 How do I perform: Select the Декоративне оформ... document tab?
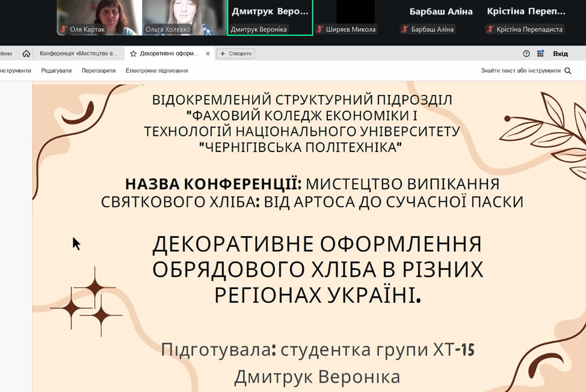pyautogui.click(x=169, y=54)
